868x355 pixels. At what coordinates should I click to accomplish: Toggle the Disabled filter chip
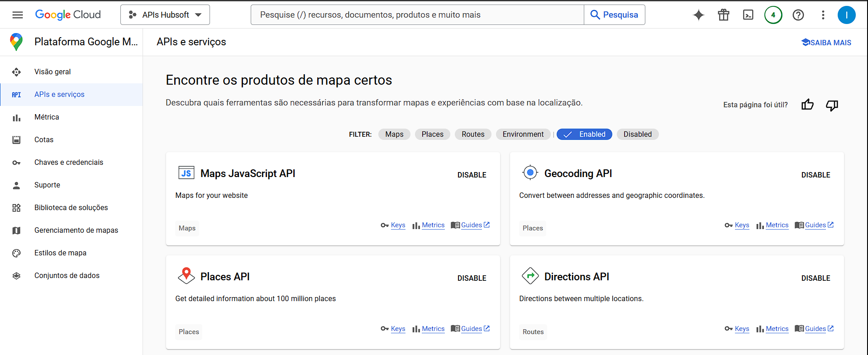click(x=638, y=134)
